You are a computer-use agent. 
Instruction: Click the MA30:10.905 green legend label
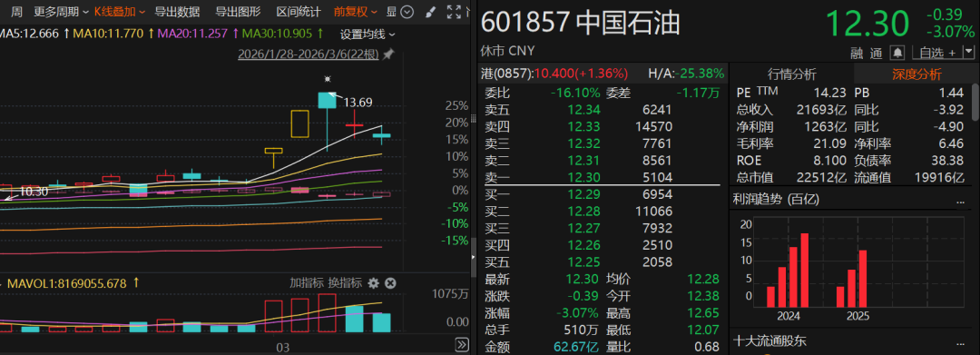277,34
